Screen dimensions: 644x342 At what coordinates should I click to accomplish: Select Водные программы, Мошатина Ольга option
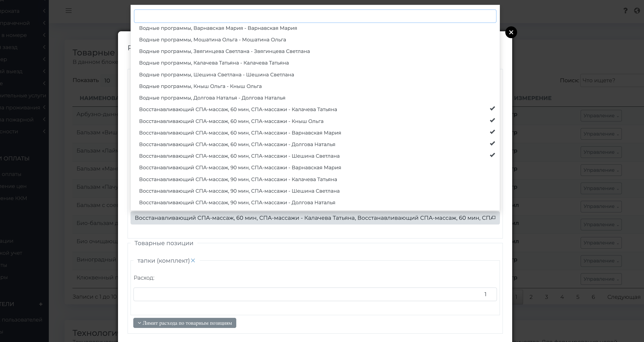click(213, 40)
